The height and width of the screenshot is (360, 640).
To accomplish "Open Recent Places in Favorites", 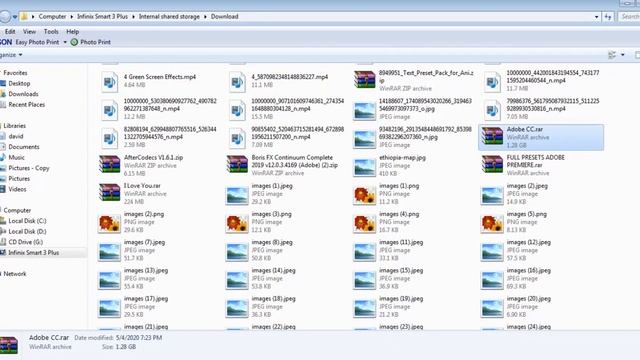I will click(27, 104).
